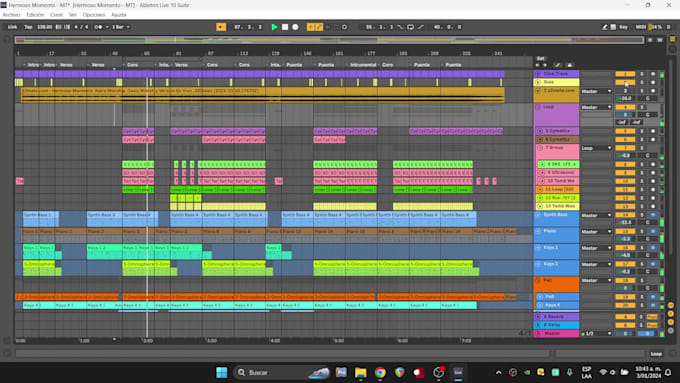Enable the Draw Mode pencil
Image resolution: width=680 pixels, height=383 pixels.
[x=605, y=27]
